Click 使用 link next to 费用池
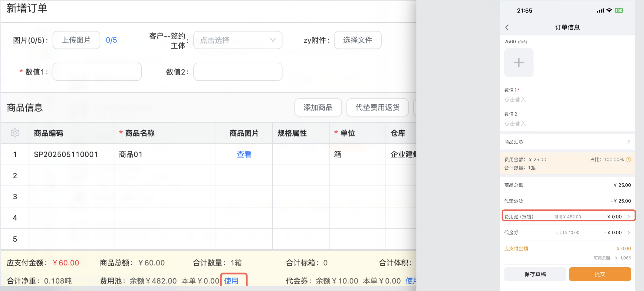Image resolution: width=644 pixels, height=291 pixels. point(231,281)
